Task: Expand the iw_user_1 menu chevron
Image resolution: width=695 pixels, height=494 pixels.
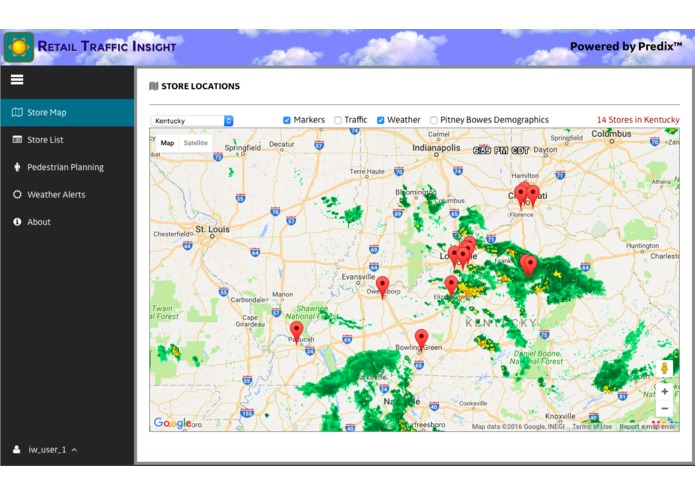Action: click(x=74, y=450)
